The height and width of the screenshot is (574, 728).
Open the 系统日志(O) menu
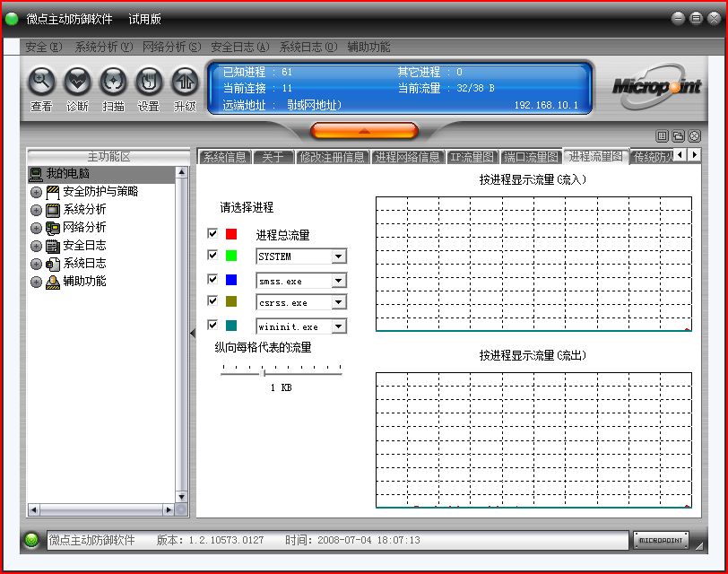tap(308, 47)
